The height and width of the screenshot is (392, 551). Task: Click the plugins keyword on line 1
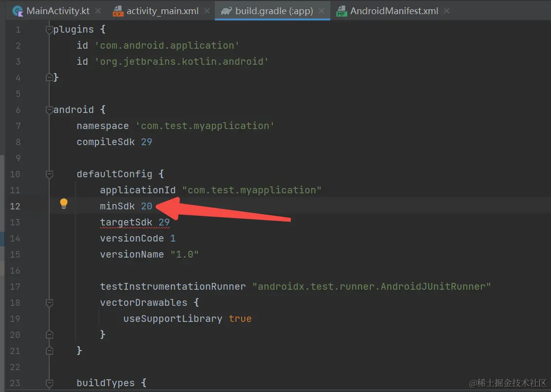[x=74, y=30]
